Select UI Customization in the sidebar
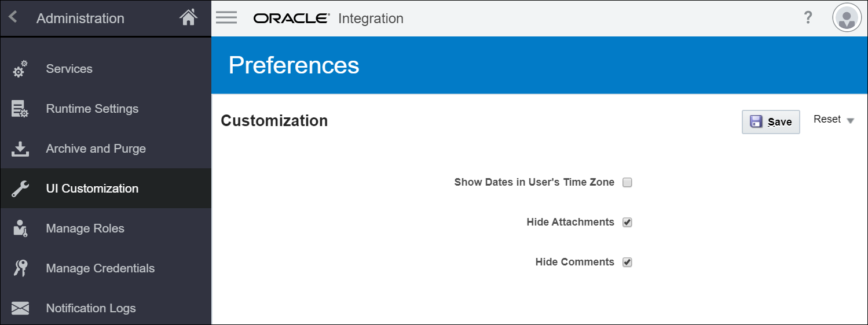Image resolution: width=868 pixels, height=325 pixels. 92,189
